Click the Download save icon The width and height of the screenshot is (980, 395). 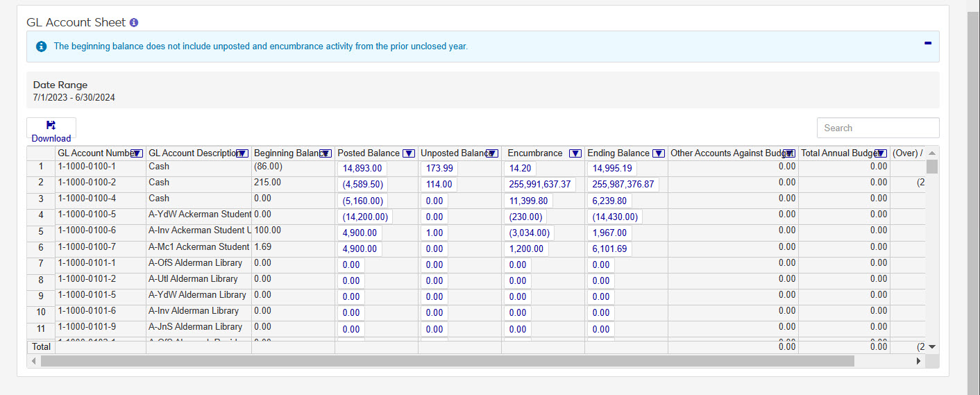[51, 126]
